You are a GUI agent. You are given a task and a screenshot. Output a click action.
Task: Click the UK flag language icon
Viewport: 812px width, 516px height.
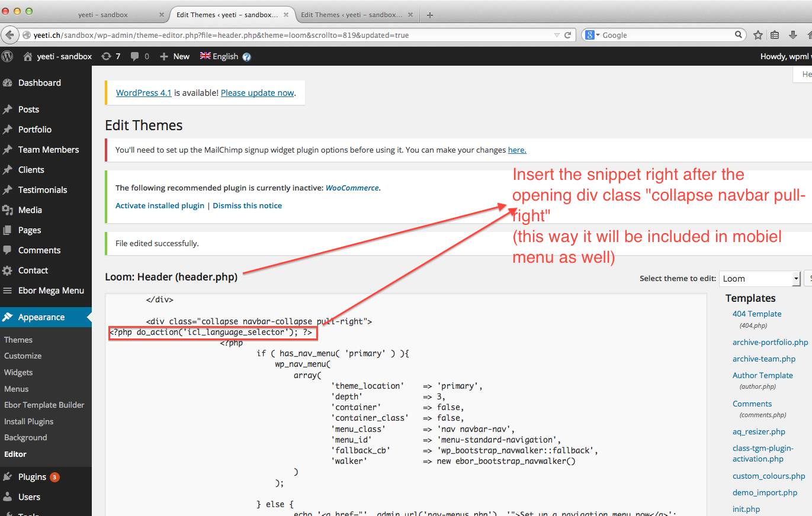tap(206, 56)
